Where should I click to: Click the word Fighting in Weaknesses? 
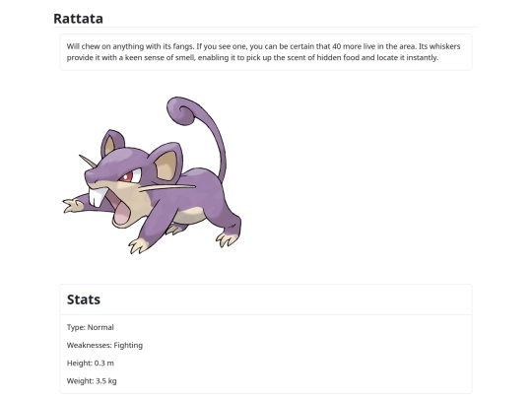128,346
